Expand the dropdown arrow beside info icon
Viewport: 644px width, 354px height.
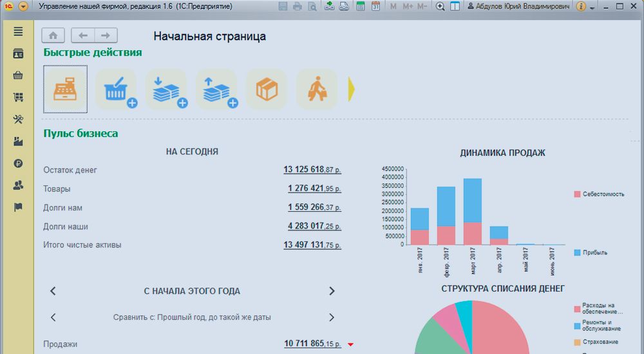(x=592, y=8)
